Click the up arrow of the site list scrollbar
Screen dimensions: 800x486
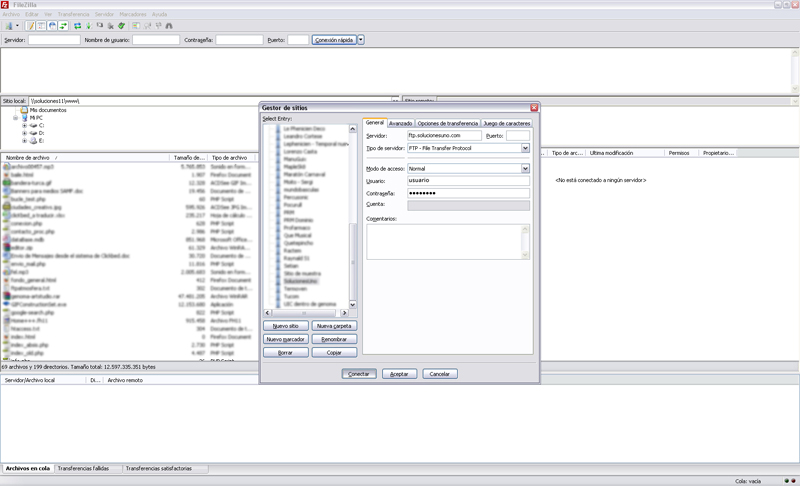point(353,129)
